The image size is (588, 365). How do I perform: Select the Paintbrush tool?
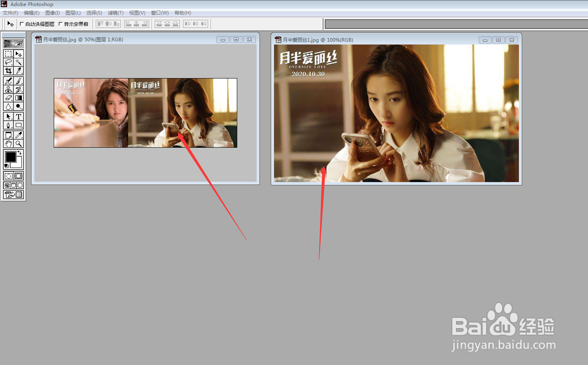(x=19, y=81)
